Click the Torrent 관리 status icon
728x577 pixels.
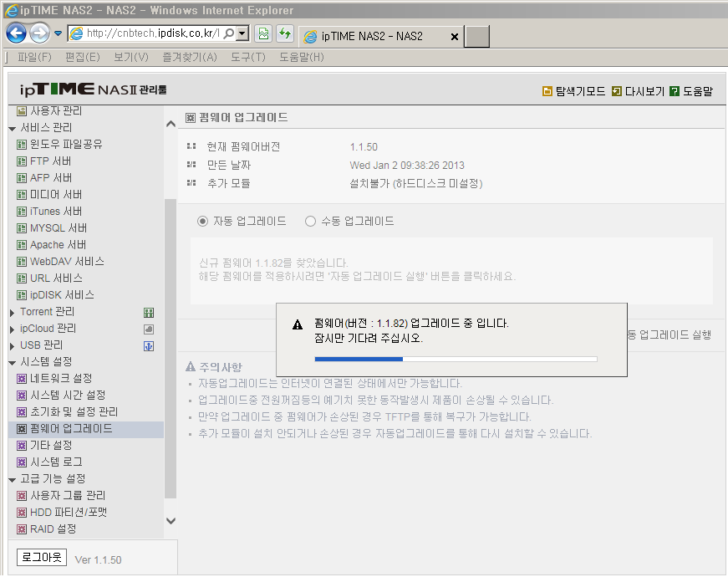[x=149, y=313]
